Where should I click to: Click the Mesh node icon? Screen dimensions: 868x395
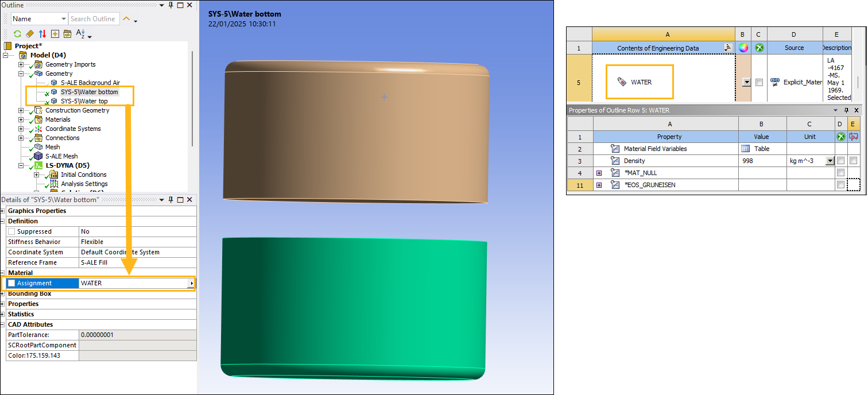click(38, 147)
